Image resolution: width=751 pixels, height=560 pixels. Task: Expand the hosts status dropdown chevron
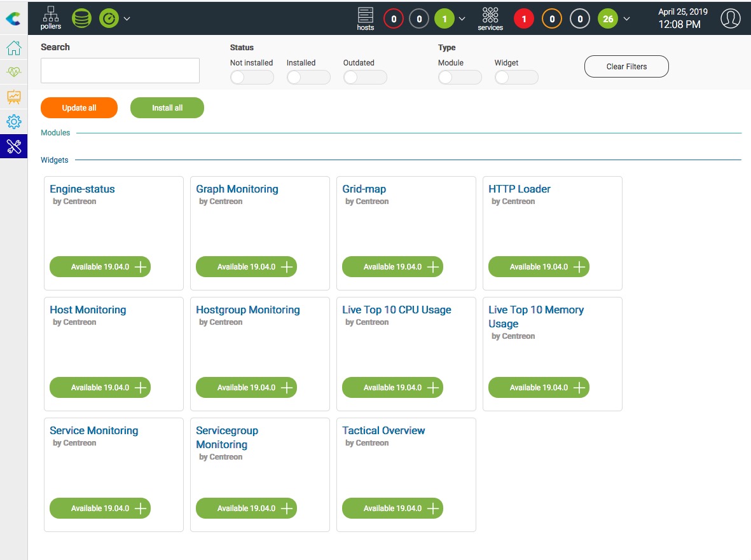tap(462, 19)
